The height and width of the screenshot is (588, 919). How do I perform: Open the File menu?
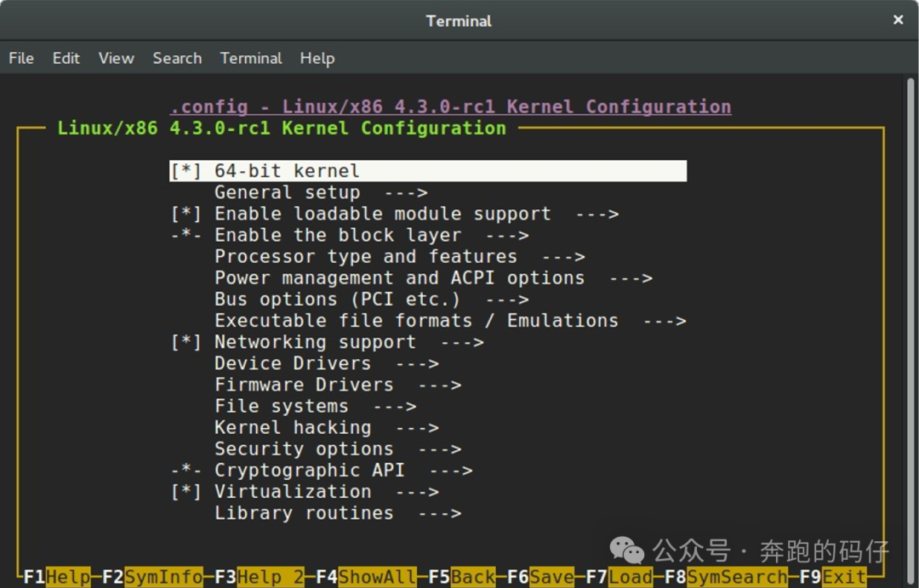pos(20,58)
